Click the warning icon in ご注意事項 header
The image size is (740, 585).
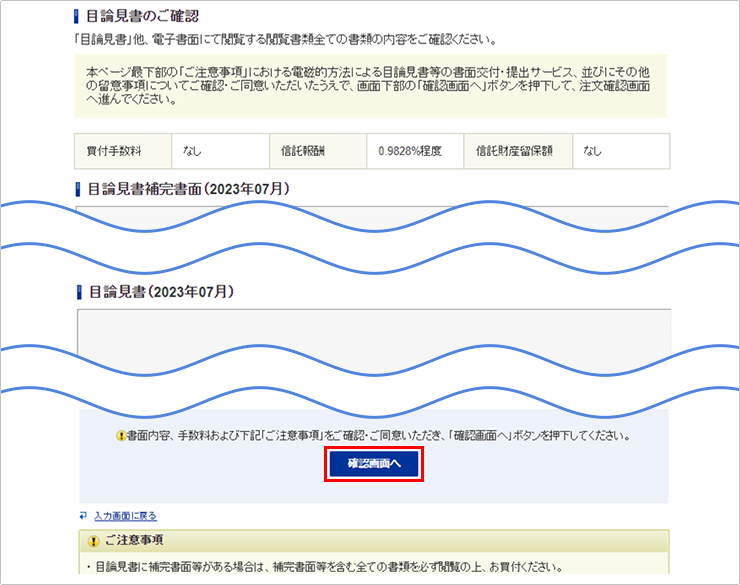(x=93, y=541)
